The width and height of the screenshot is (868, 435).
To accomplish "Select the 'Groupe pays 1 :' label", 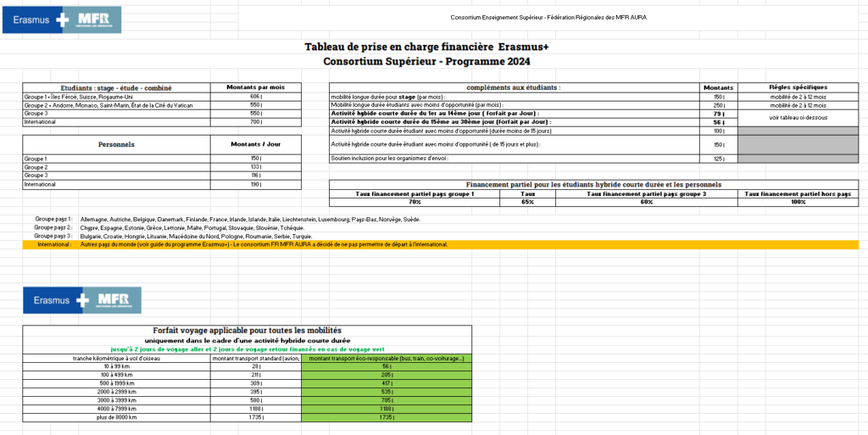I will pos(53,219).
